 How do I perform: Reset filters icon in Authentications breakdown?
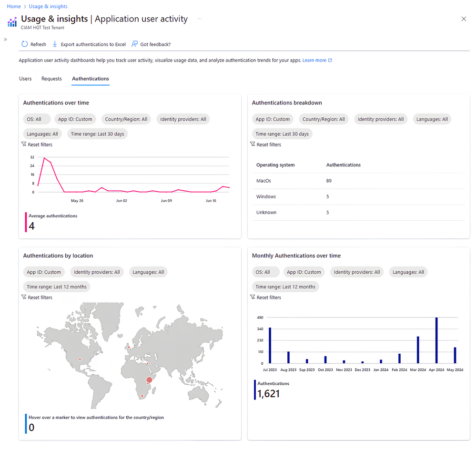pos(253,144)
